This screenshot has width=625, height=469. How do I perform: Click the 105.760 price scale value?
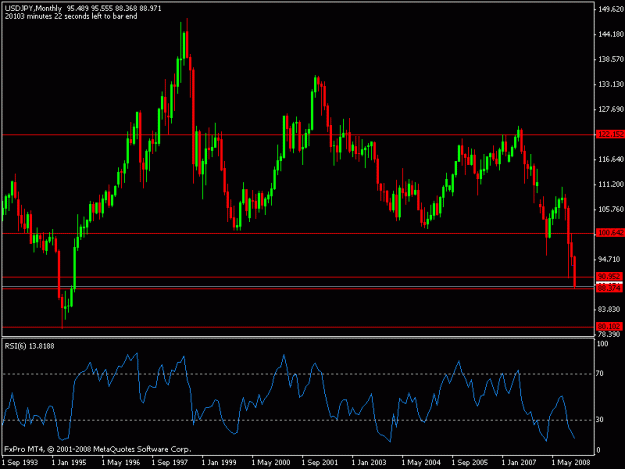[x=611, y=209]
